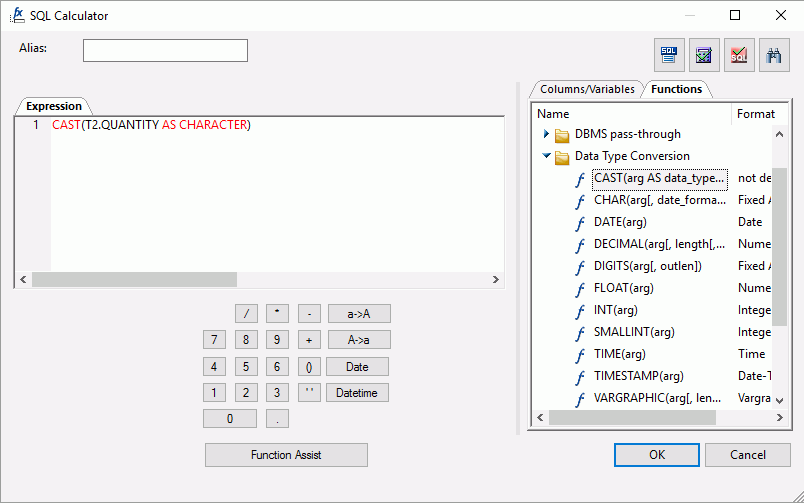804x503 pixels.
Task: Click the number 0 keypad button
Action: [x=230, y=419]
